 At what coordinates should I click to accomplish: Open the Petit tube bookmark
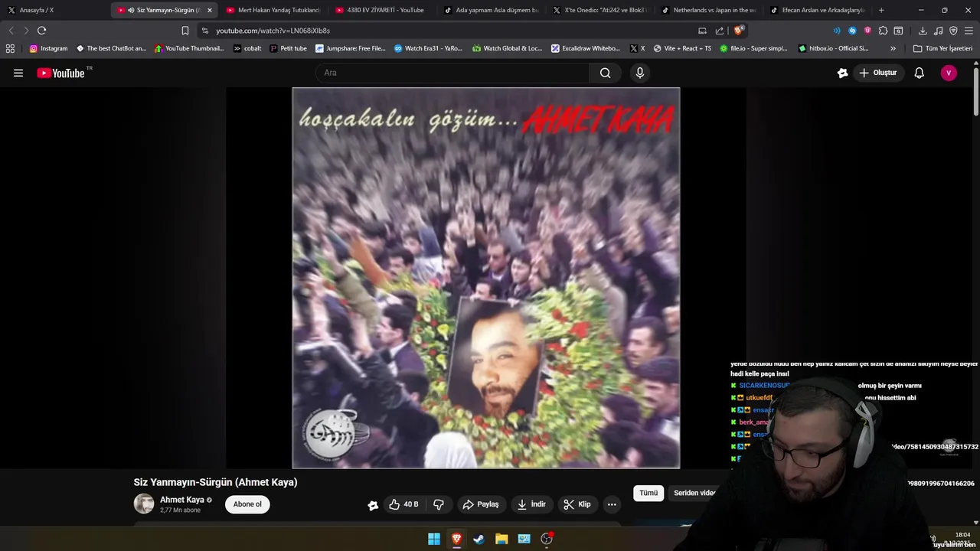coord(289,48)
